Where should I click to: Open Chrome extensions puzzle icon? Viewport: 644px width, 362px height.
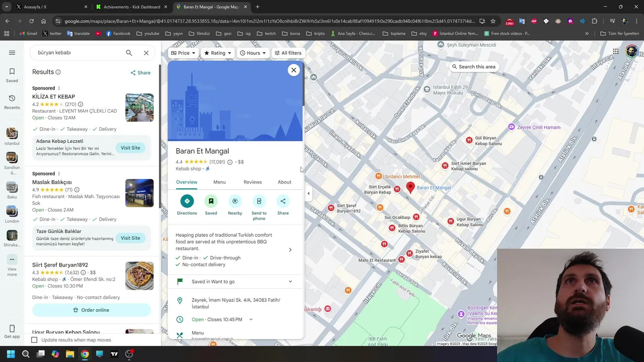click(x=595, y=21)
